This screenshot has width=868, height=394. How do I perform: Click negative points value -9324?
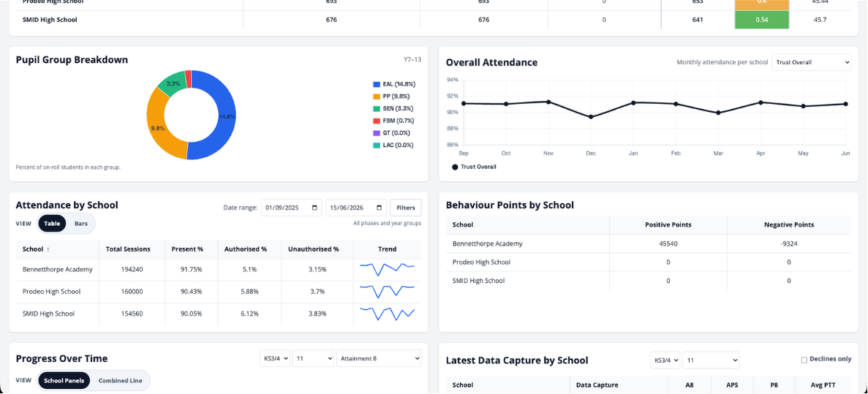(789, 243)
